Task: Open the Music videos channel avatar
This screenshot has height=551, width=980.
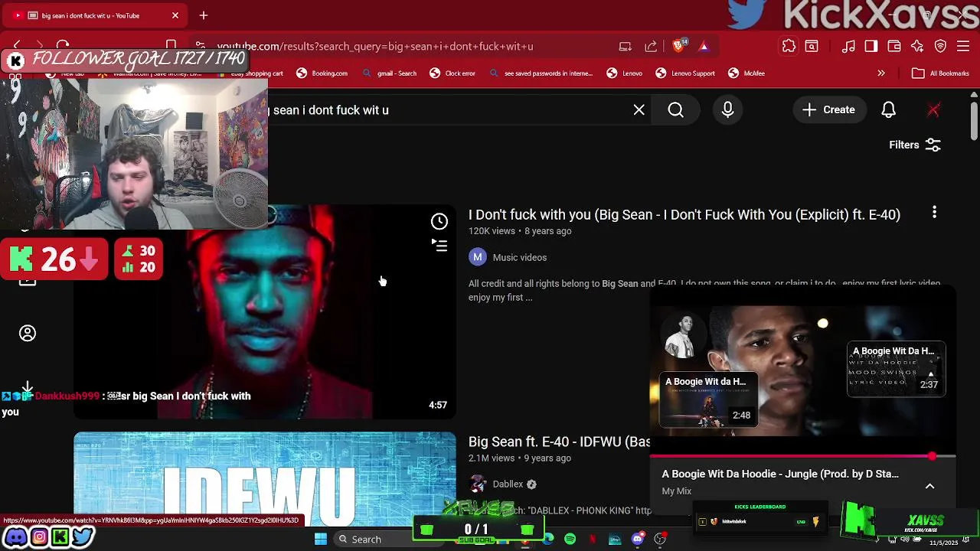Action: pos(478,257)
